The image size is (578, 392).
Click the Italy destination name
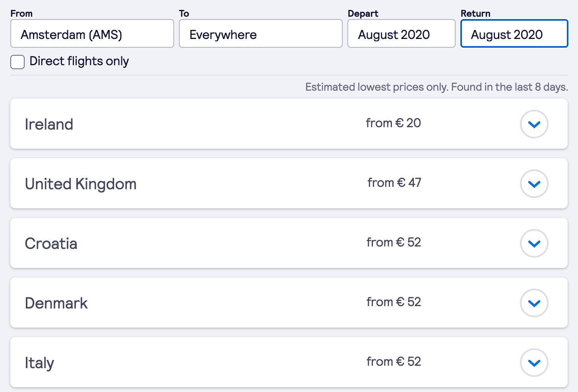coord(39,363)
